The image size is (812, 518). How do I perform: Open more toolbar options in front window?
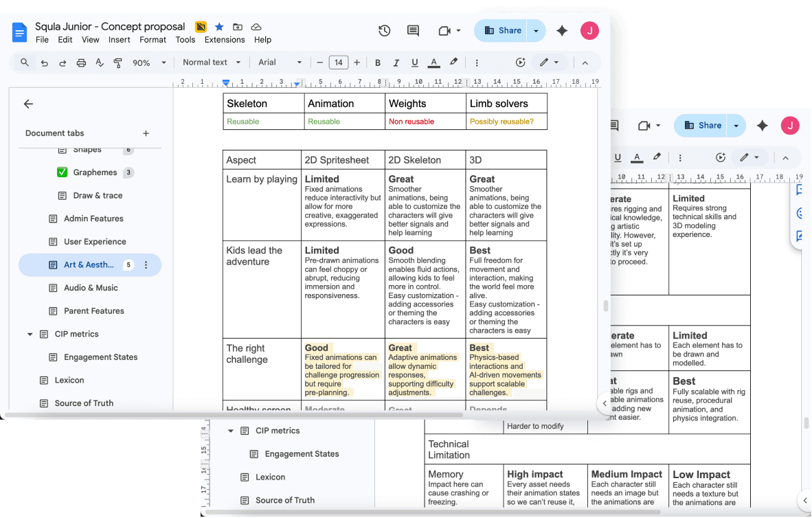point(477,63)
